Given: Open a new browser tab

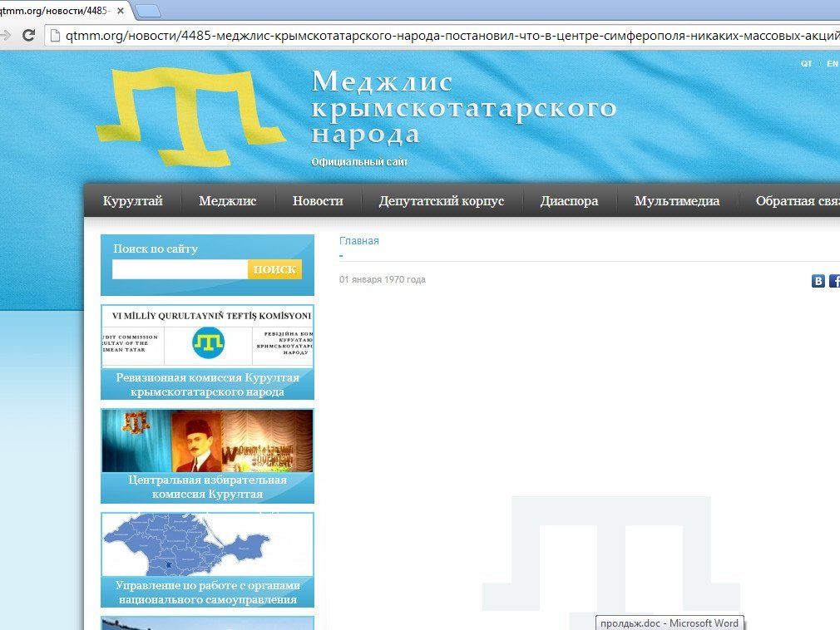Looking at the screenshot, I should click(147, 11).
